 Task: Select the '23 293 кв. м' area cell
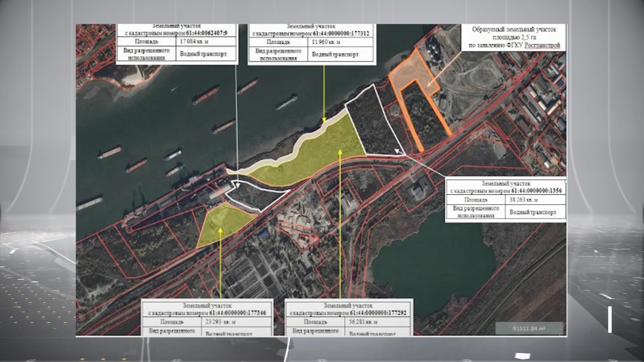[236, 322]
